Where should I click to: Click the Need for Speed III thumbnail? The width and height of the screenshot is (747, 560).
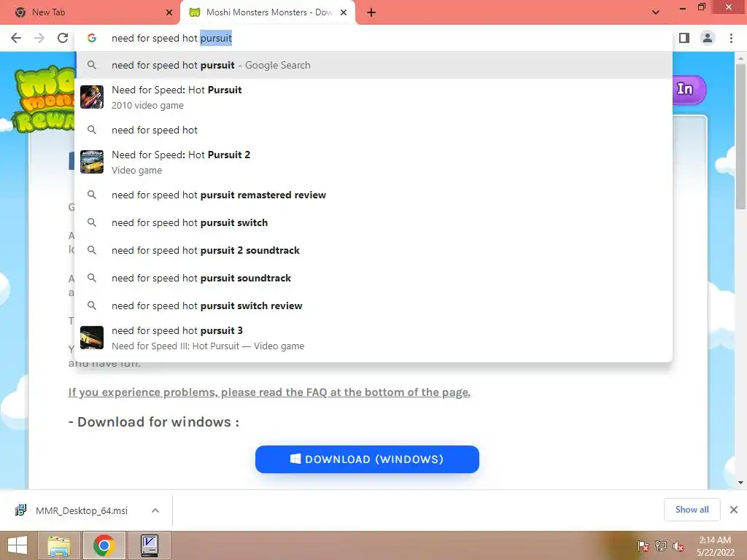(92, 338)
